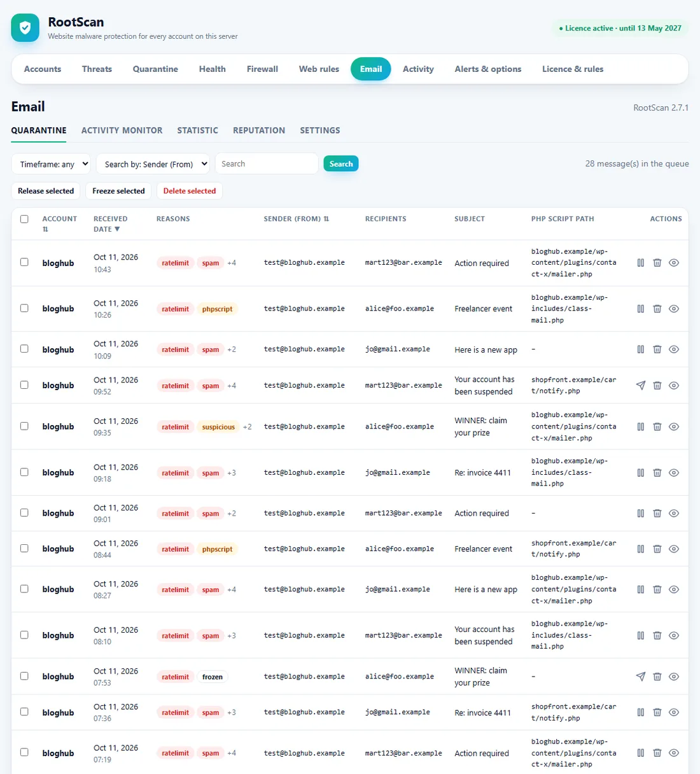The height and width of the screenshot is (774, 700).
Task: Click Delete selected button
Action: click(190, 191)
